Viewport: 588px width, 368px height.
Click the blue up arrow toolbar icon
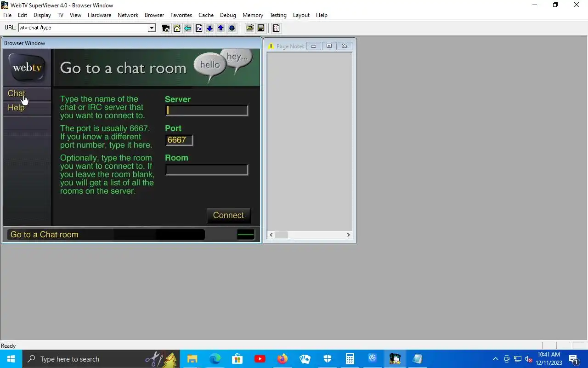click(x=221, y=28)
